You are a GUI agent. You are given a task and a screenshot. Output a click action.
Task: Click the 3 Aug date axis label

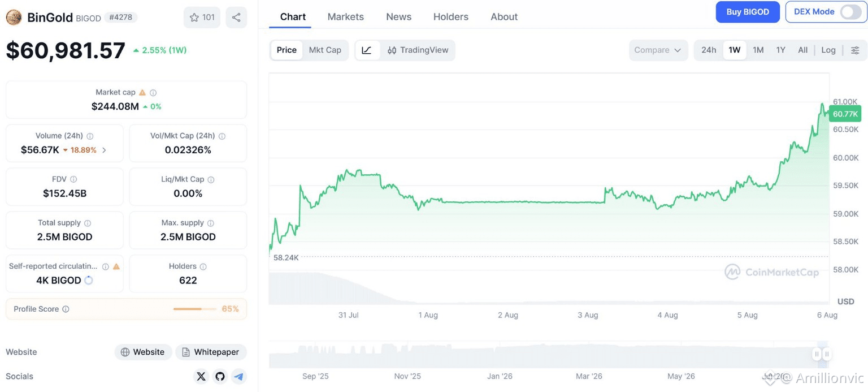coord(588,315)
